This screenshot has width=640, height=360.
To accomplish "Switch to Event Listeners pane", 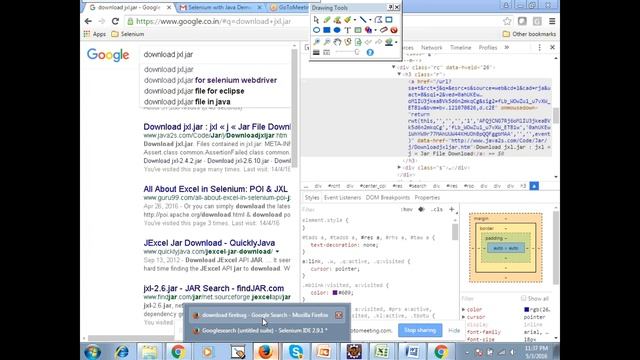I will (342, 198).
